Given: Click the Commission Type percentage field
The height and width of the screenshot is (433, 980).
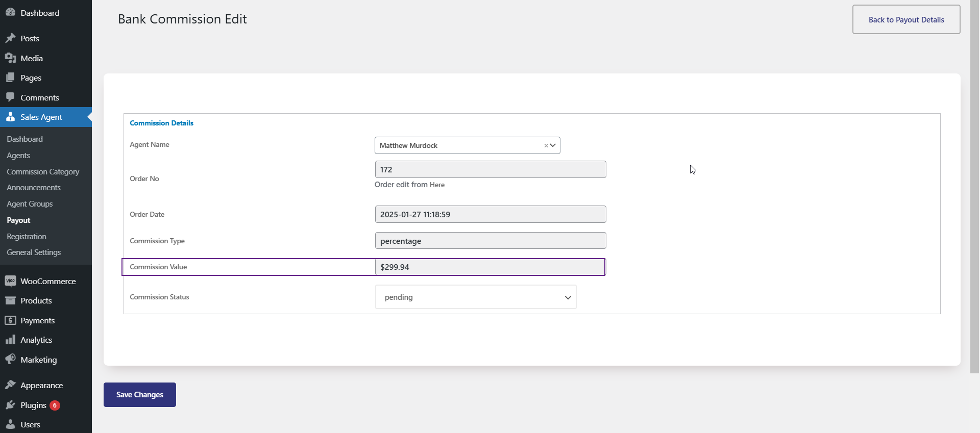Looking at the screenshot, I should pyautogui.click(x=491, y=241).
